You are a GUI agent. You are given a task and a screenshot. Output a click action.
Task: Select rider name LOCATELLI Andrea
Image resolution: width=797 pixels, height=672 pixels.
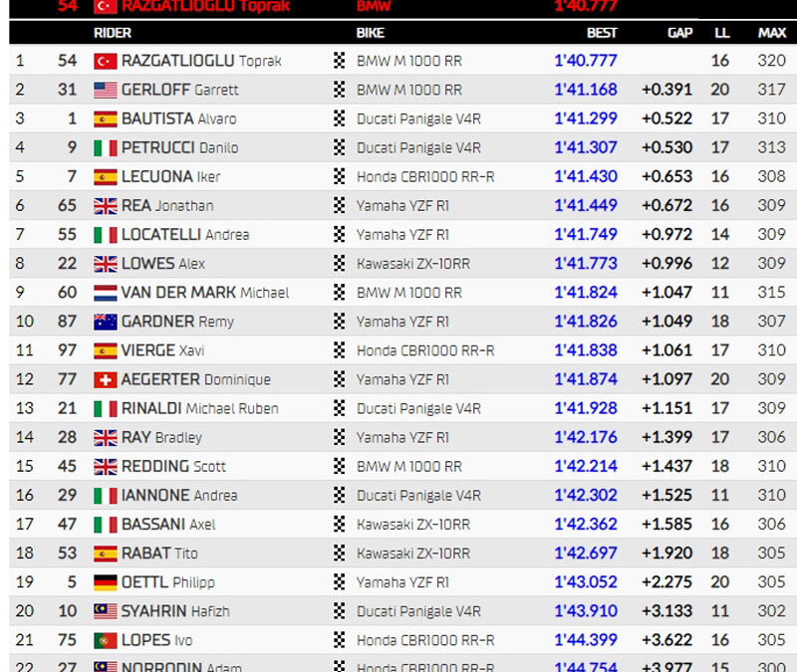[x=185, y=235]
